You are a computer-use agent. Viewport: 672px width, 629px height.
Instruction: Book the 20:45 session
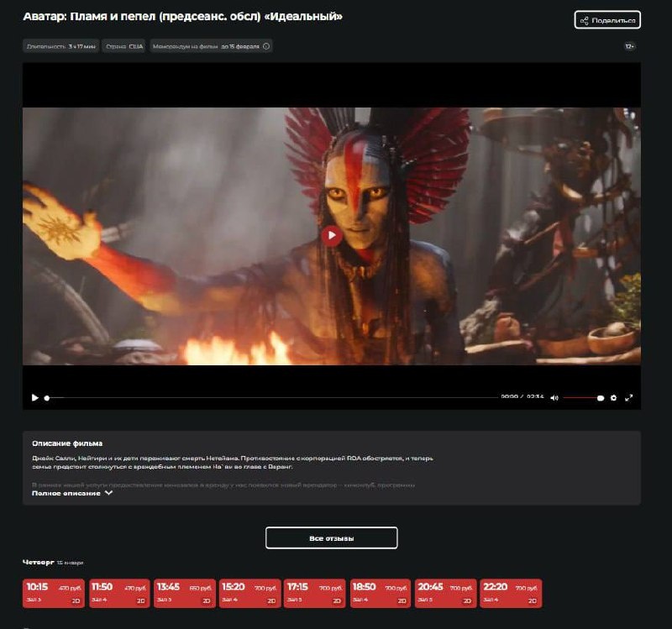[x=445, y=593]
